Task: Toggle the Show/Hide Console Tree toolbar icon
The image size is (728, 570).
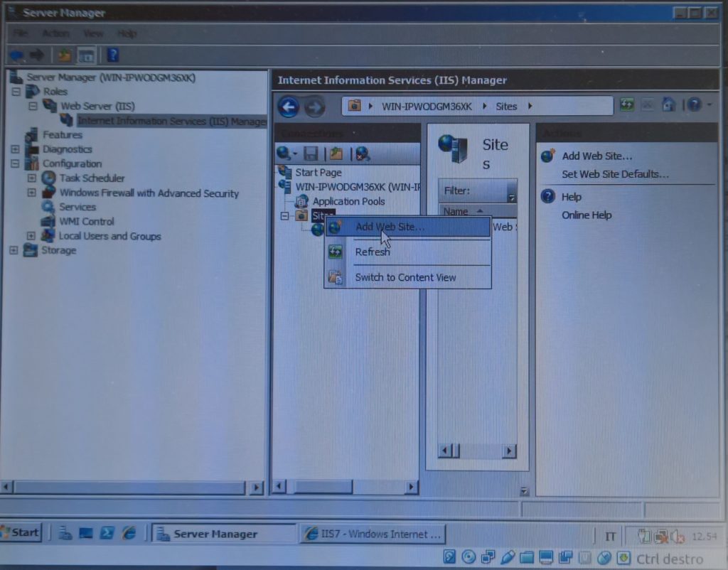Action: [86, 55]
